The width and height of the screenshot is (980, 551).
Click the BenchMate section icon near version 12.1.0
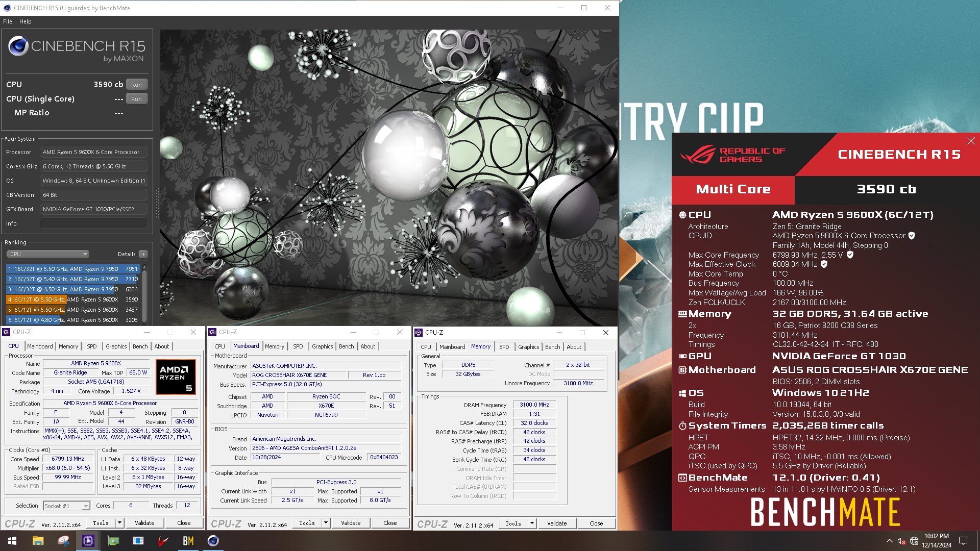(x=682, y=478)
